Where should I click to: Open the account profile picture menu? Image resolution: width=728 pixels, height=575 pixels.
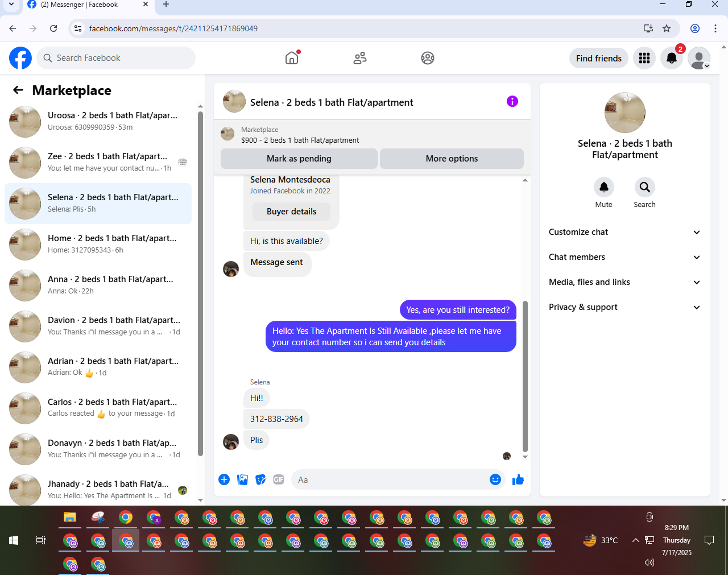pyautogui.click(x=699, y=58)
